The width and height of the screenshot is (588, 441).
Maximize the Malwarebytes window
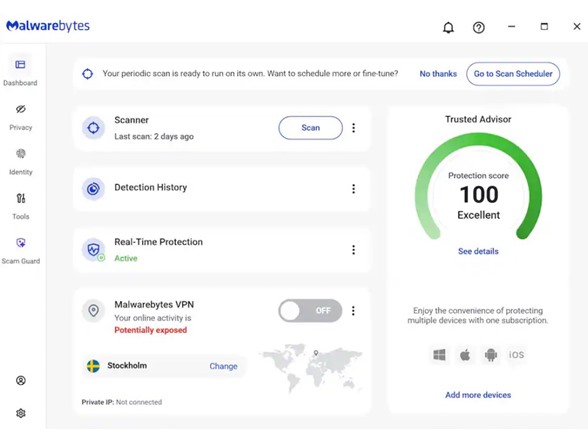click(544, 27)
